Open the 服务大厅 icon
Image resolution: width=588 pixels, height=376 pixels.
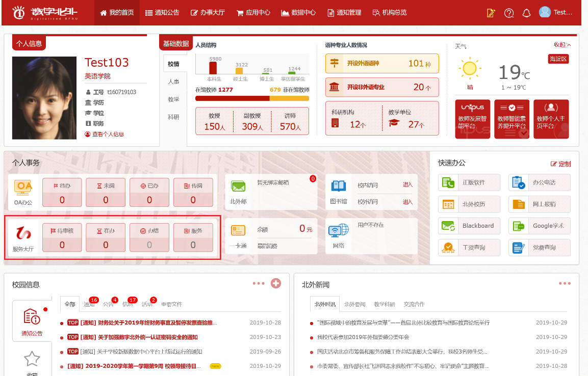[23, 233]
